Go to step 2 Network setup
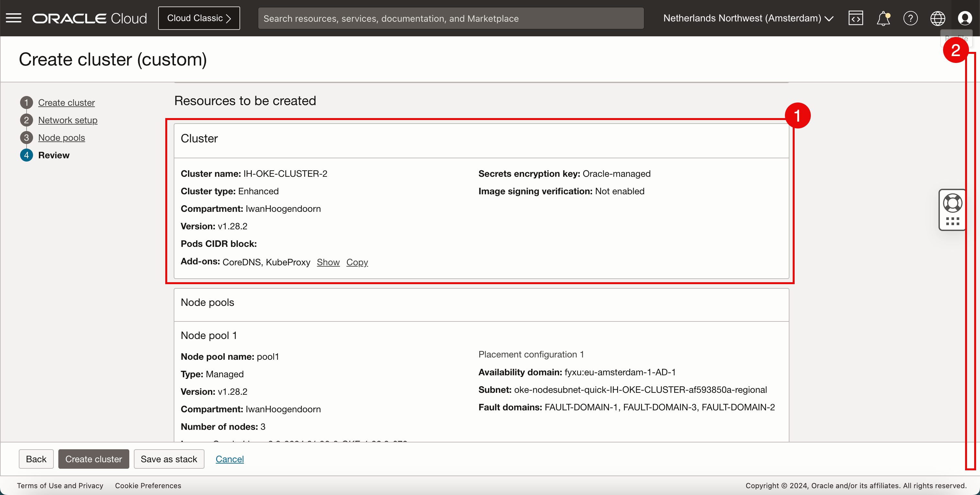Image resolution: width=980 pixels, height=495 pixels. [68, 120]
